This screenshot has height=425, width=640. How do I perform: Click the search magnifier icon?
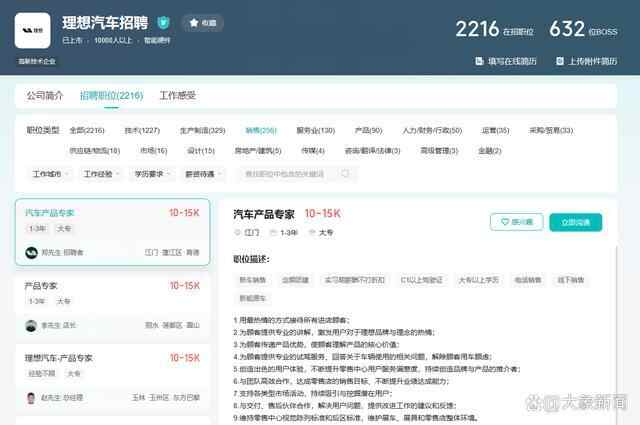[x=345, y=174]
